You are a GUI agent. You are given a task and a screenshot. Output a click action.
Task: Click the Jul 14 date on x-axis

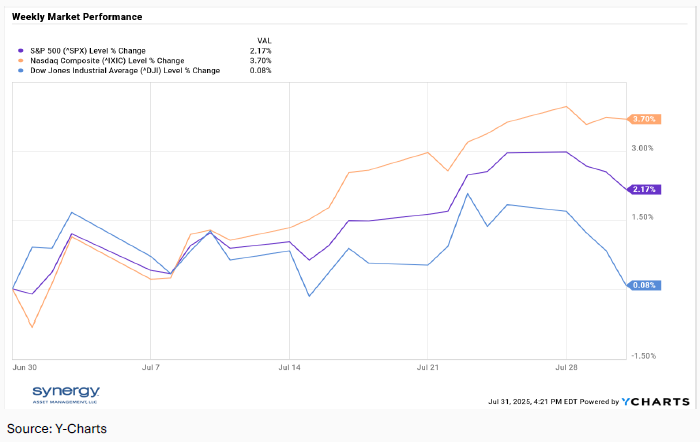click(288, 367)
